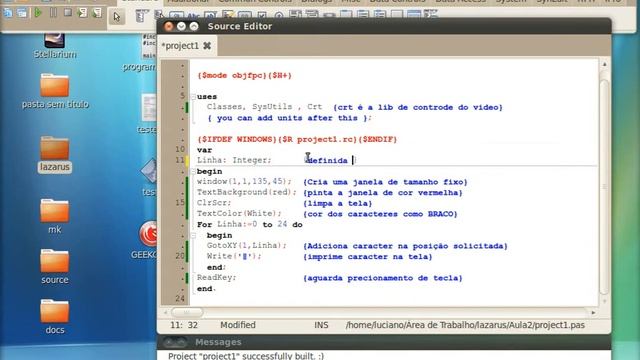
Task: Close the project1 tab with its X
Action: [207, 46]
